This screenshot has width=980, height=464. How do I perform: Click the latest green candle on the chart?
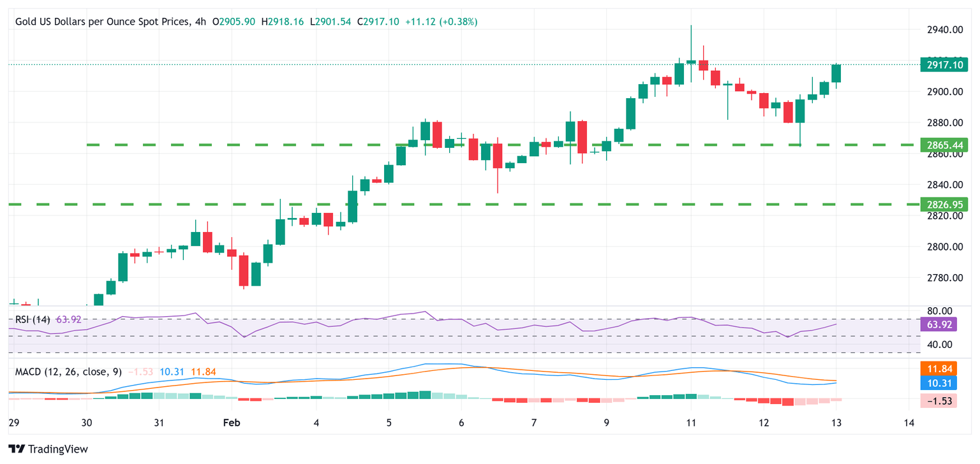pyautogui.click(x=836, y=73)
